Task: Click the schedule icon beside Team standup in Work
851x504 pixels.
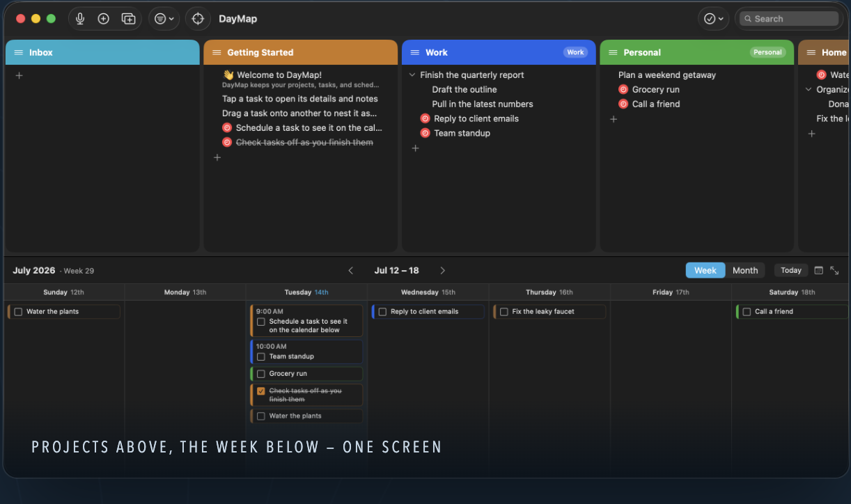Action: coord(425,133)
